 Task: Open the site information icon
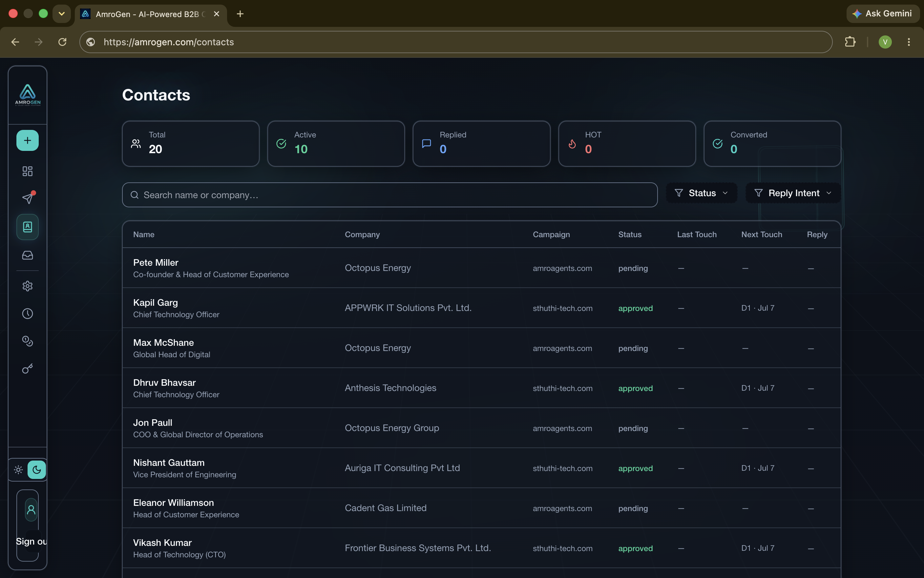pyautogui.click(x=91, y=42)
